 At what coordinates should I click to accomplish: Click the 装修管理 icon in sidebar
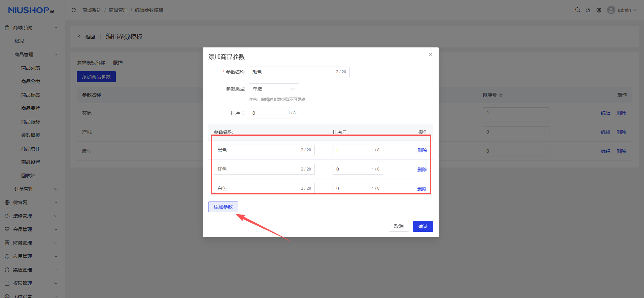coord(7,216)
